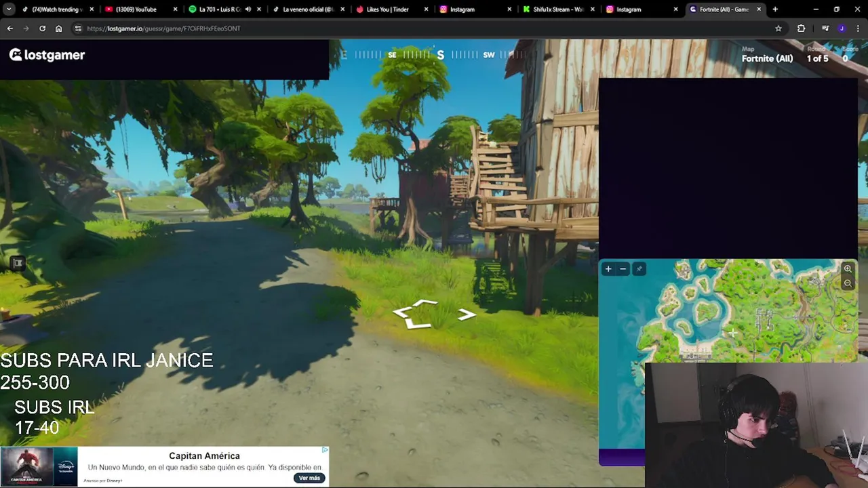
Task: Open the browser profile avatar
Action: pos(842,28)
